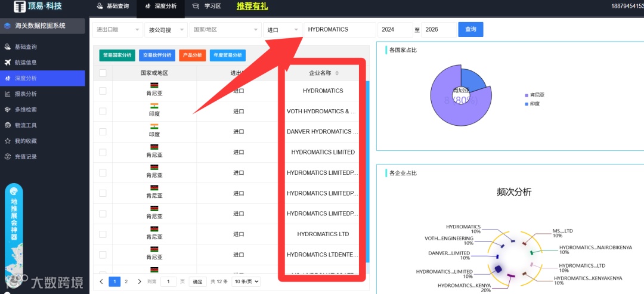The image size is (644, 294).
Task: Switch to top 基础查询 tab
Action: [113, 6]
